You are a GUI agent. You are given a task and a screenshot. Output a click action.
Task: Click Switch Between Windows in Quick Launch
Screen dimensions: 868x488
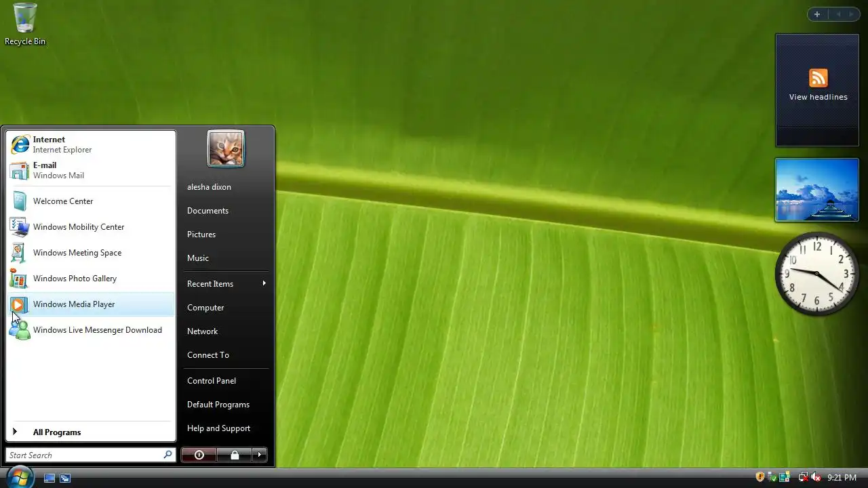point(65,478)
